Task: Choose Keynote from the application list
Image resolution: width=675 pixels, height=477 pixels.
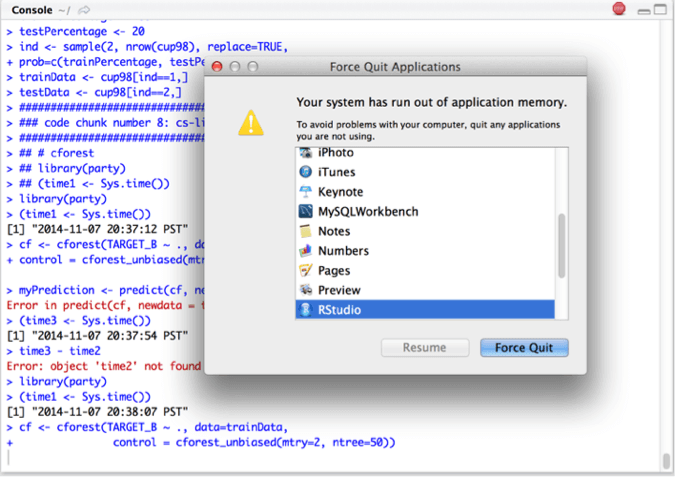Action: [x=340, y=192]
